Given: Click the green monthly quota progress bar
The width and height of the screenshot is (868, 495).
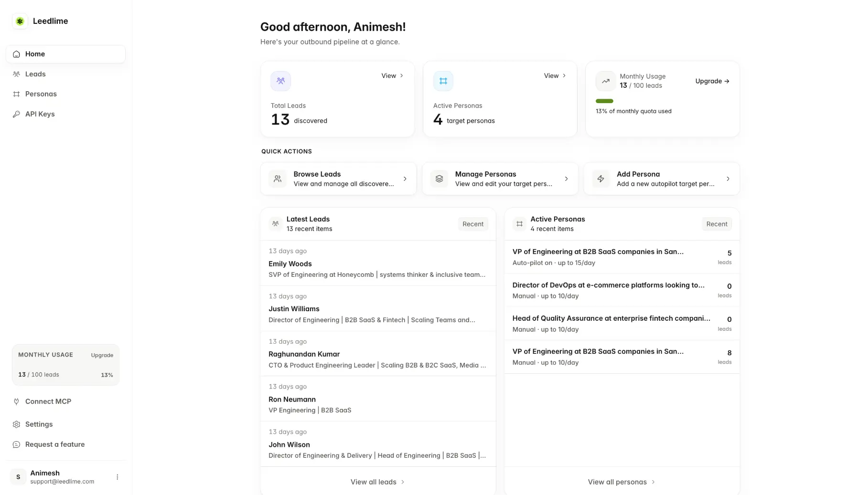Looking at the screenshot, I should click(x=604, y=101).
